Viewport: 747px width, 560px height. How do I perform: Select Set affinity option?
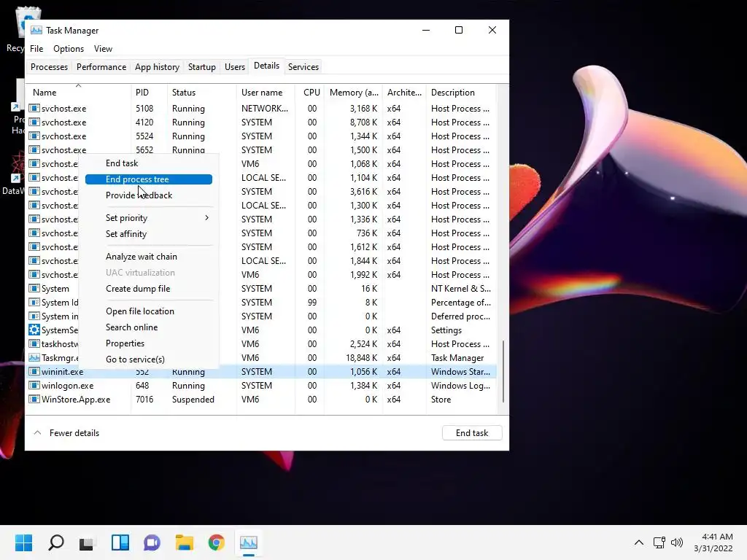pos(125,234)
